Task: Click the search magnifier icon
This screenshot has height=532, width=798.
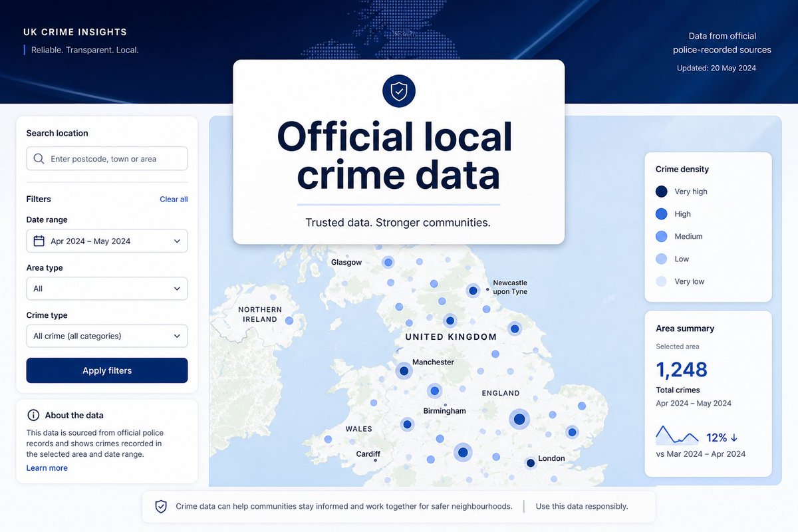Action: [39, 159]
